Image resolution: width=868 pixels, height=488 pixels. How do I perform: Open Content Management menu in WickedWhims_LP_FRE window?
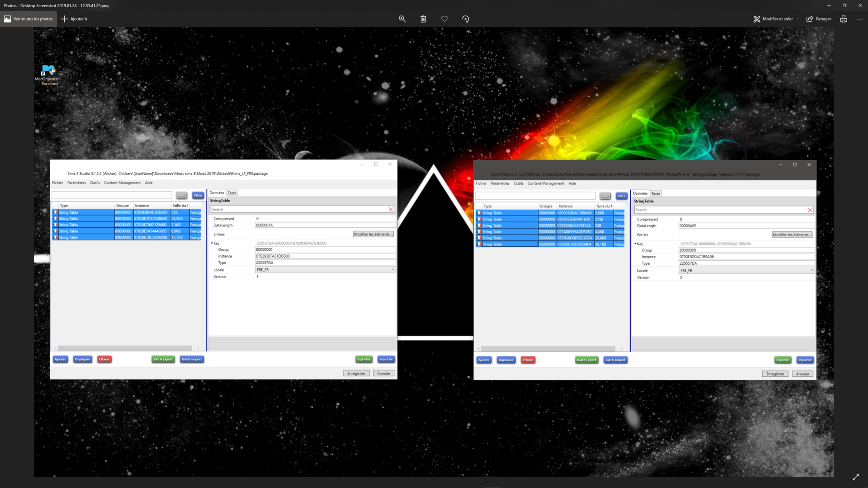click(122, 183)
